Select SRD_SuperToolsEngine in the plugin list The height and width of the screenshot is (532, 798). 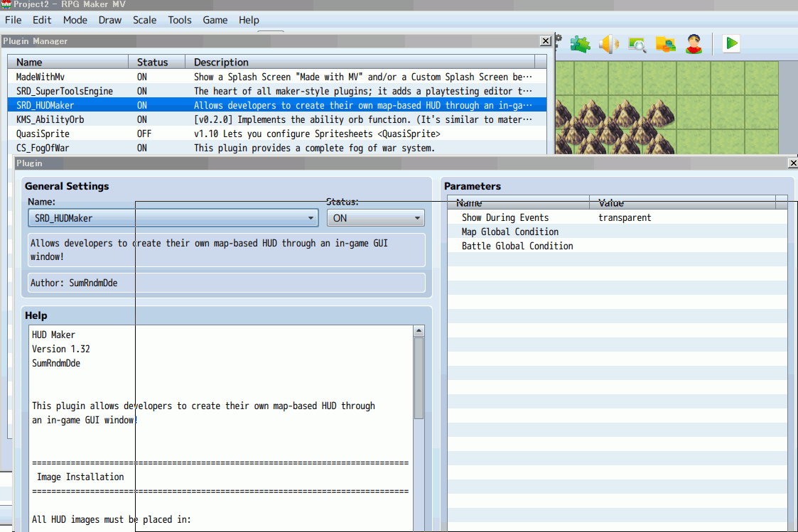pos(277,91)
